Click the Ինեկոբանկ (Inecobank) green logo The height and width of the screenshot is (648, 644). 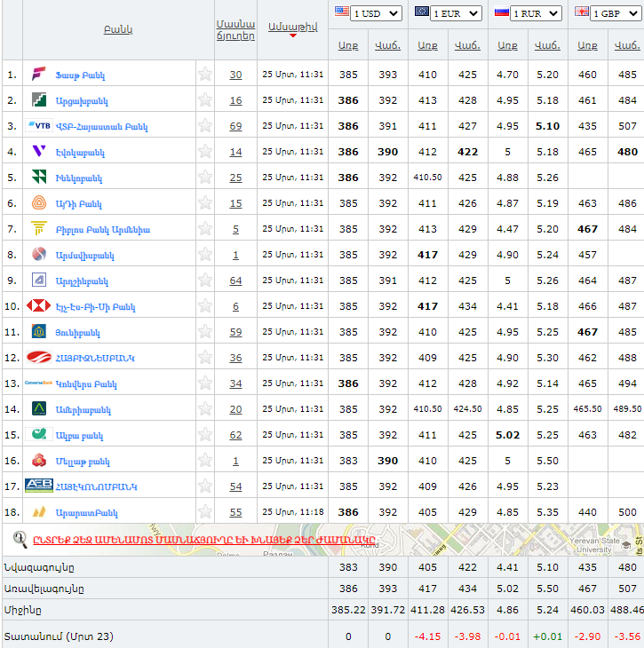click(39, 177)
